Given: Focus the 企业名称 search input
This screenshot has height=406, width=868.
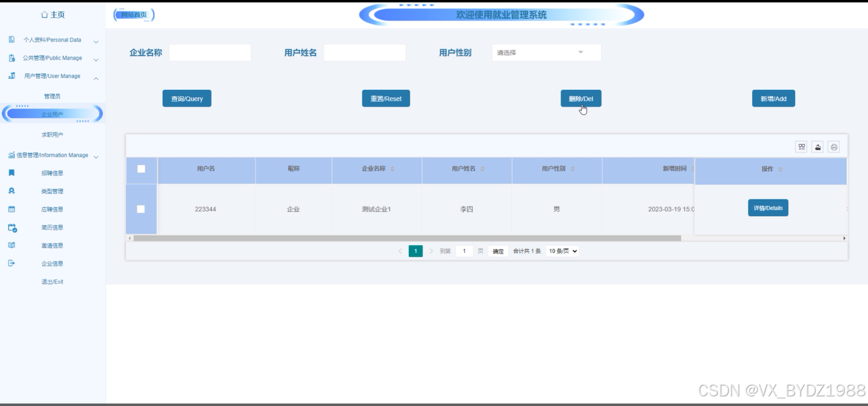Looking at the screenshot, I should click(x=210, y=52).
